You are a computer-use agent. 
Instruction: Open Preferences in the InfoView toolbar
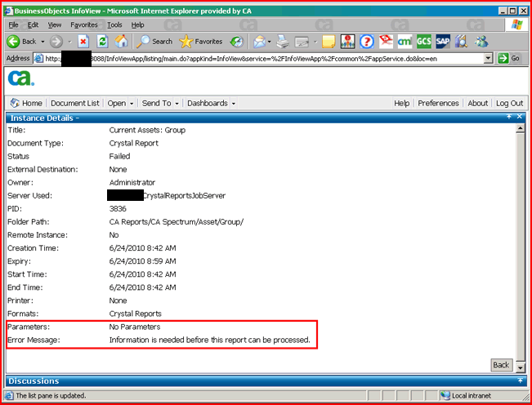point(438,104)
